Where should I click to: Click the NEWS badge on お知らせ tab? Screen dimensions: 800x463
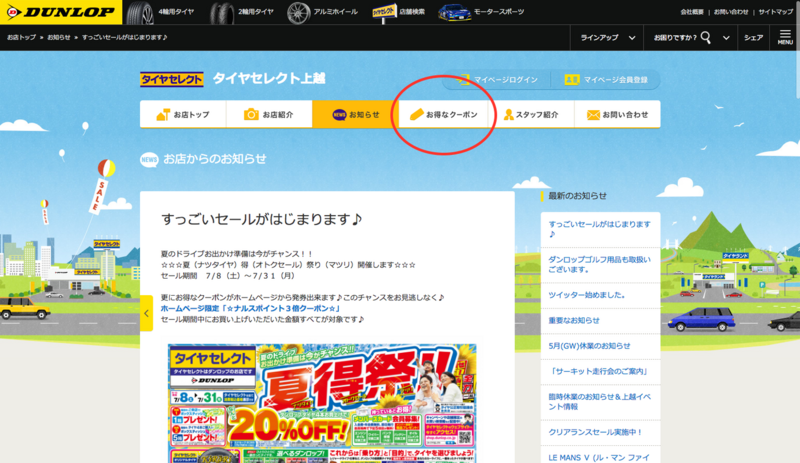tap(339, 115)
